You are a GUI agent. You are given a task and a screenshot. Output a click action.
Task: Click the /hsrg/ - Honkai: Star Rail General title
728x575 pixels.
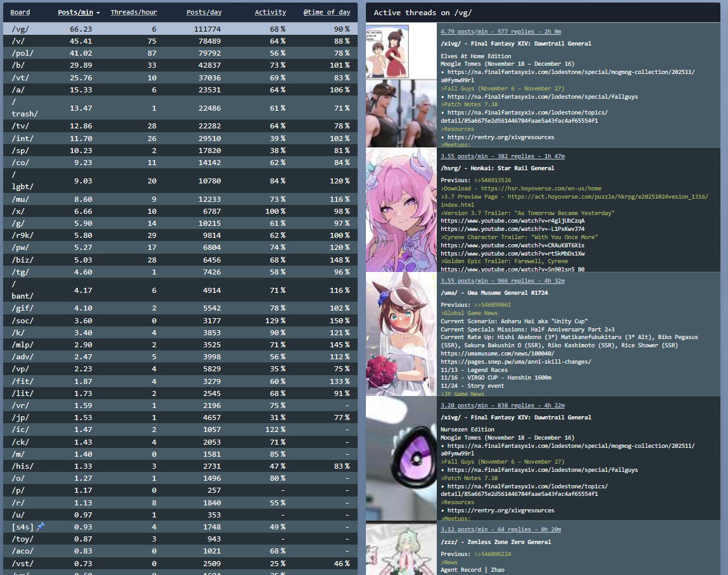(497, 168)
